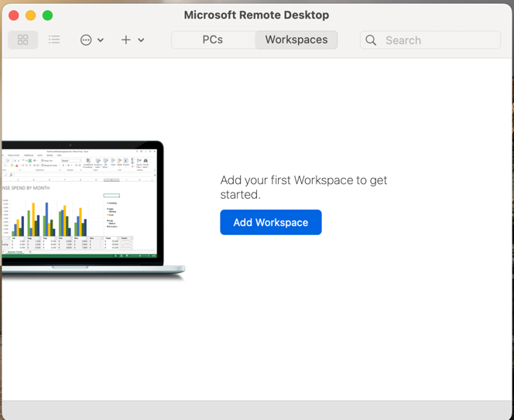Screen dimensions: 514x420
Task: Minimize the window using yellow button
Action: pos(31,15)
